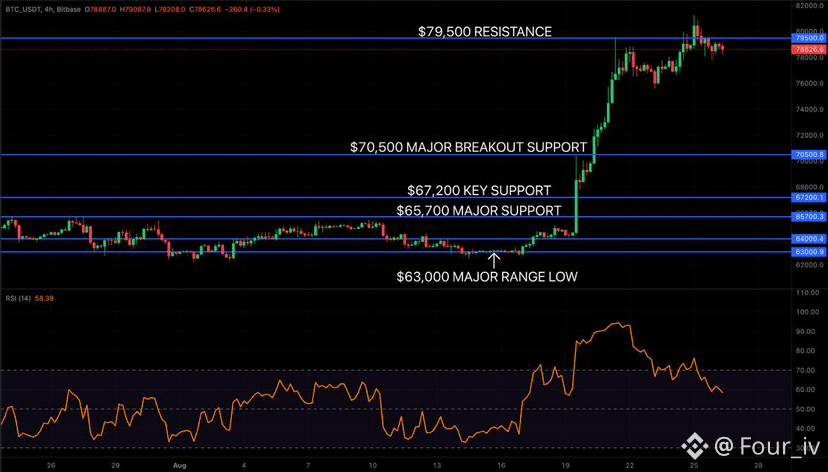The width and height of the screenshot is (828, 472).
Task: Click the 78000.0 price axis tick
Action: (810, 58)
